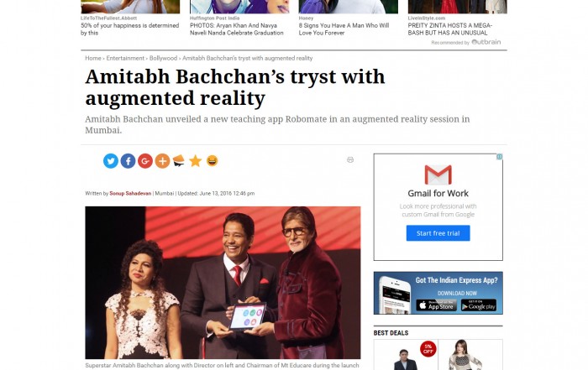Screen dimensions: 588x370
Task: Open the Outbrain recommendation logo link
Action: [x=486, y=42]
